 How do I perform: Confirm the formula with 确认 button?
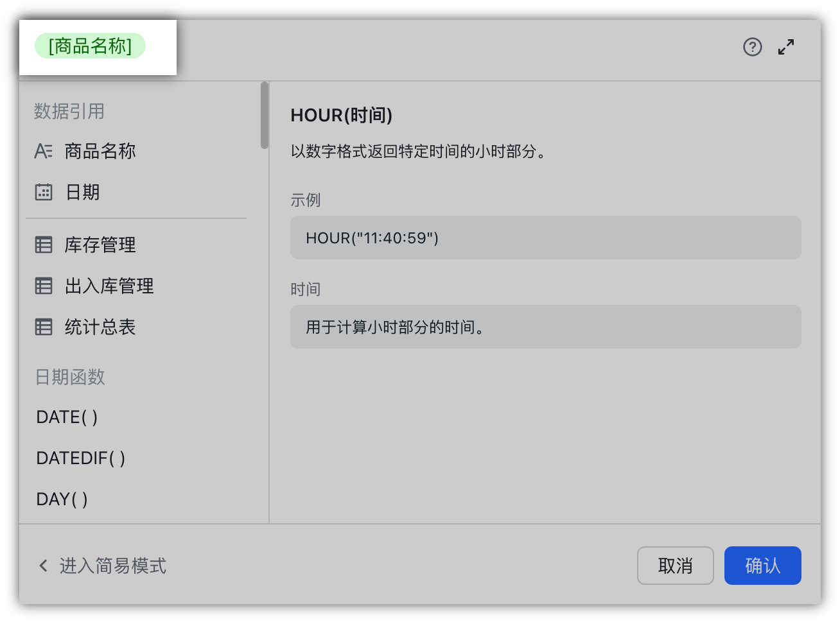click(x=762, y=566)
